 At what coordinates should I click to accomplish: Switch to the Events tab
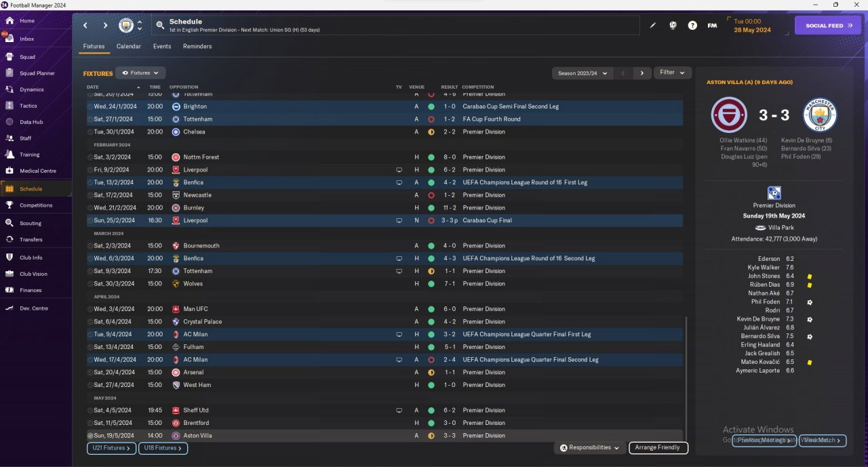pos(162,47)
